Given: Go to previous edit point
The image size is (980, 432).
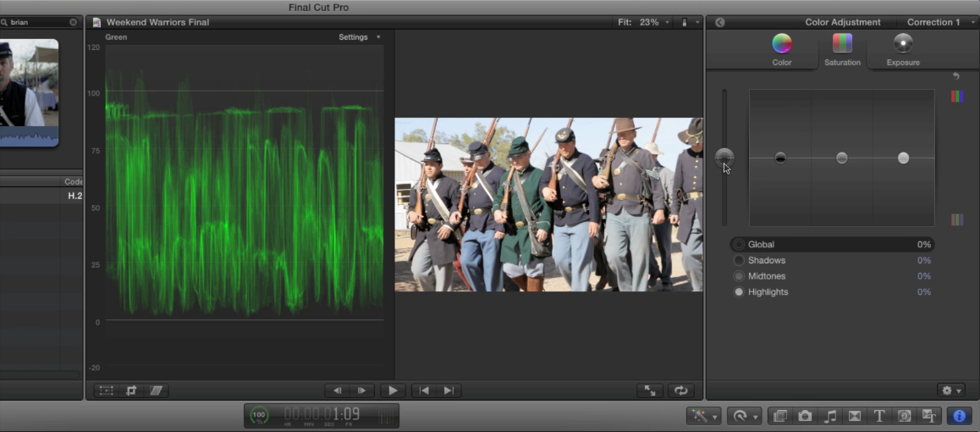Looking at the screenshot, I should click(424, 390).
